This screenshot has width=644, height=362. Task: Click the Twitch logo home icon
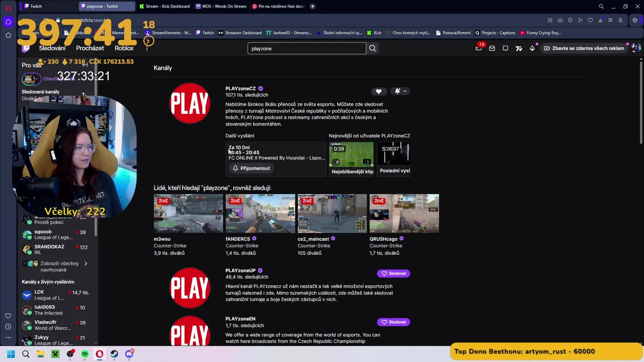(x=26, y=48)
